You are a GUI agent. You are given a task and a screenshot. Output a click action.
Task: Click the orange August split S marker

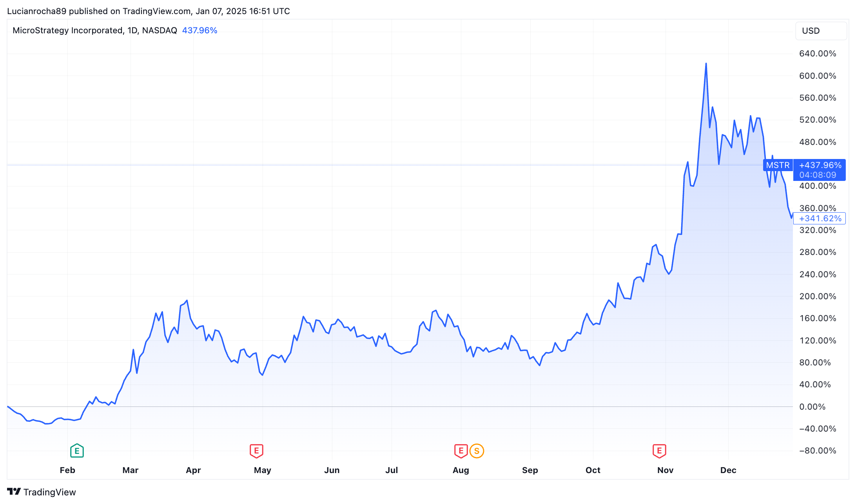pos(477,451)
